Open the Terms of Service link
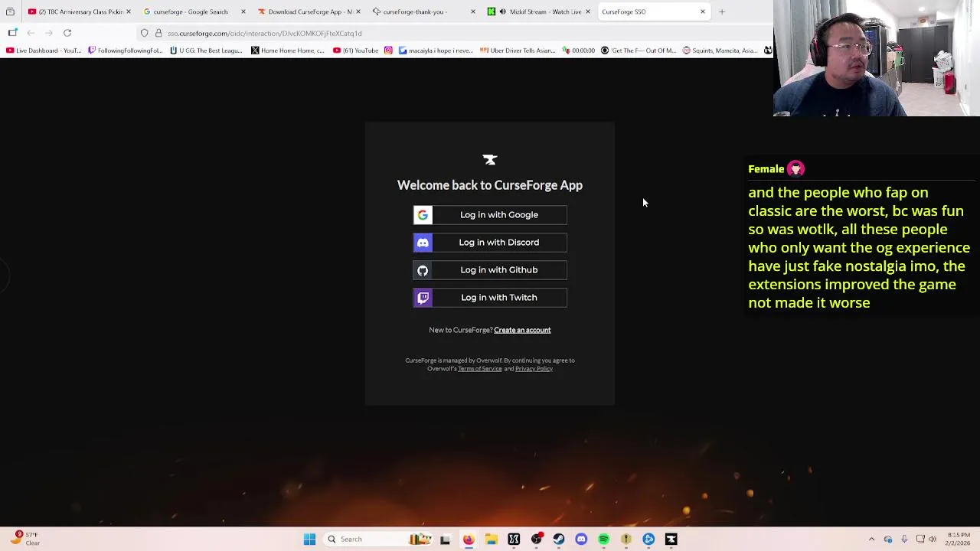 click(x=480, y=369)
